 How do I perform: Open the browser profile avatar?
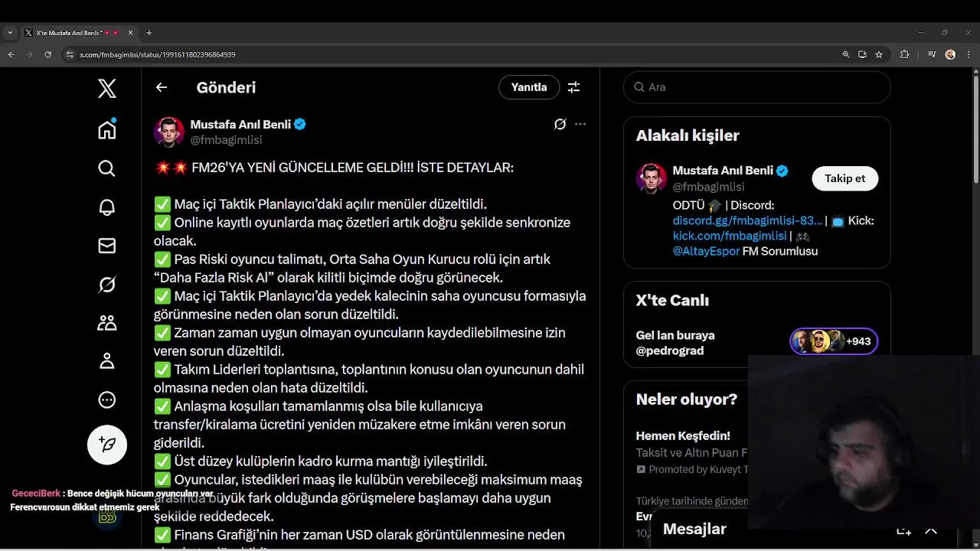(x=950, y=54)
